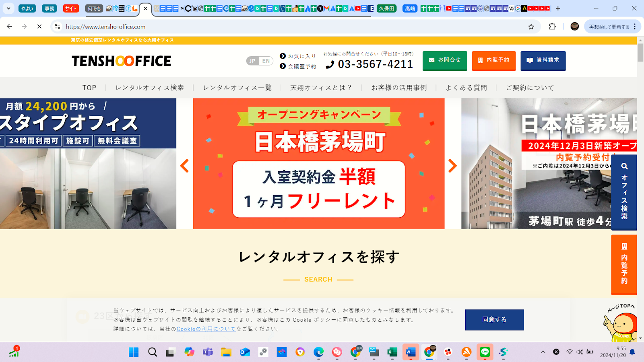Open the 事務 tab group
This screenshot has width=644, height=362.
[50, 8]
